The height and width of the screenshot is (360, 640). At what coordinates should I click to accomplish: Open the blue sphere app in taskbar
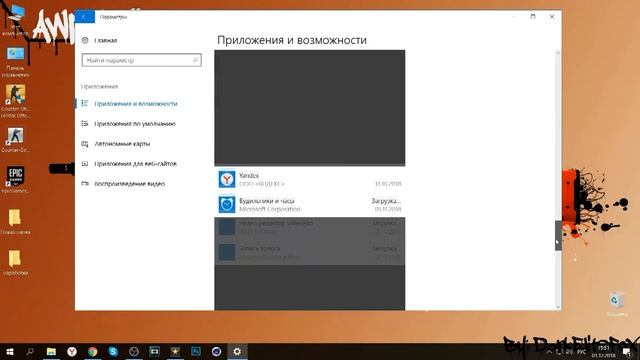[x=216, y=351]
